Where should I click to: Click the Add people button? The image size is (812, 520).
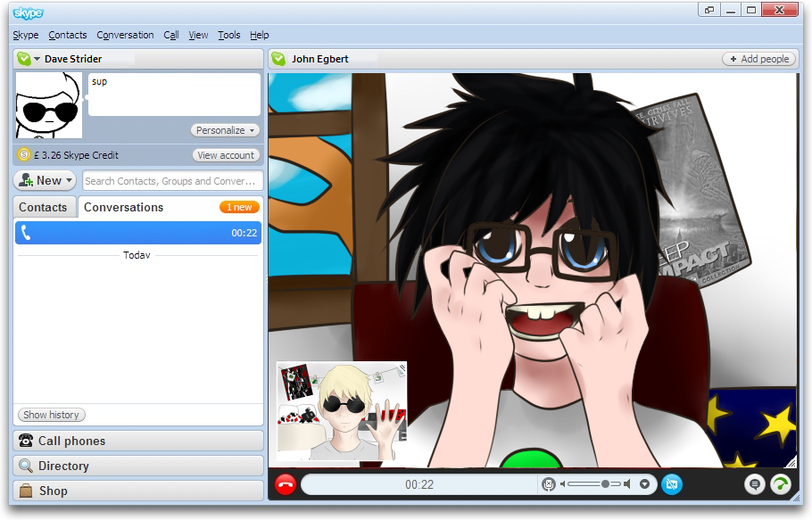pos(759,59)
